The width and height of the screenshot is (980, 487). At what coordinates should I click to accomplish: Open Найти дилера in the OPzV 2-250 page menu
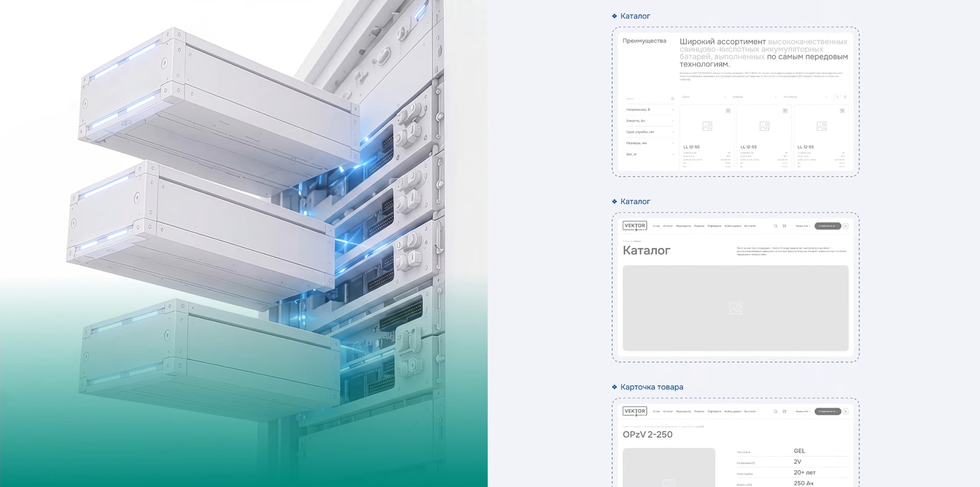point(733,411)
